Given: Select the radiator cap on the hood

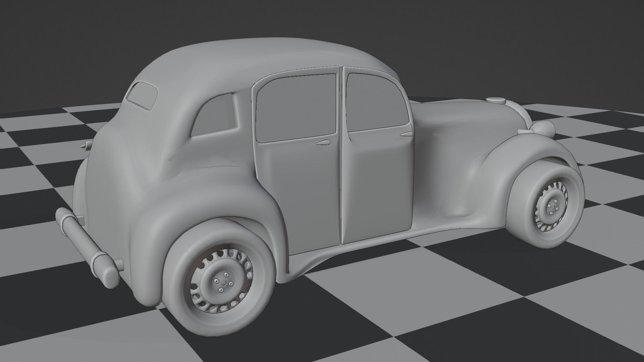Looking at the screenshot, I should (496, 100).
